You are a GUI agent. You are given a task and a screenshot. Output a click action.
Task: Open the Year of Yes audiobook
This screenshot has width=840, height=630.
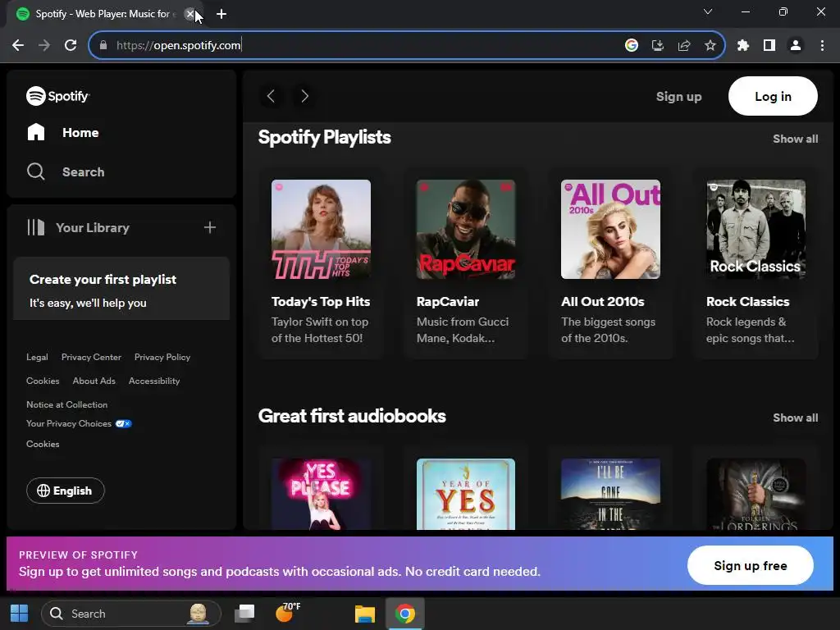click(466, 494)
